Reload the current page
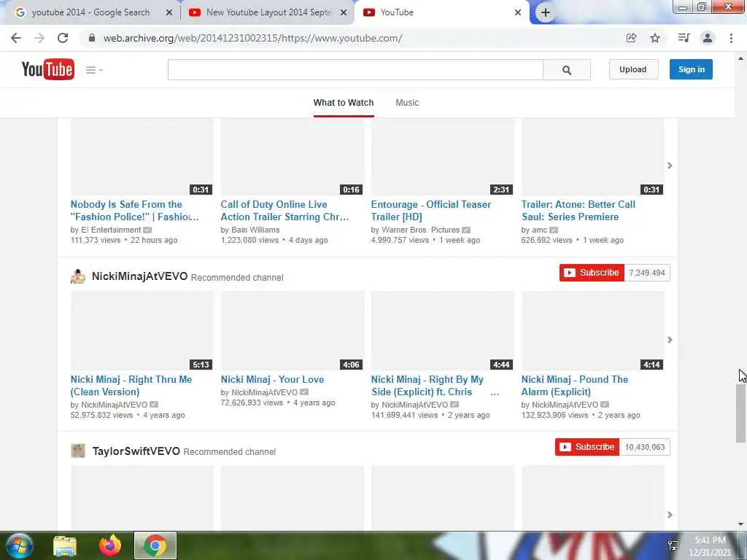Screen dimensions: 747x560 coord(63,38)
